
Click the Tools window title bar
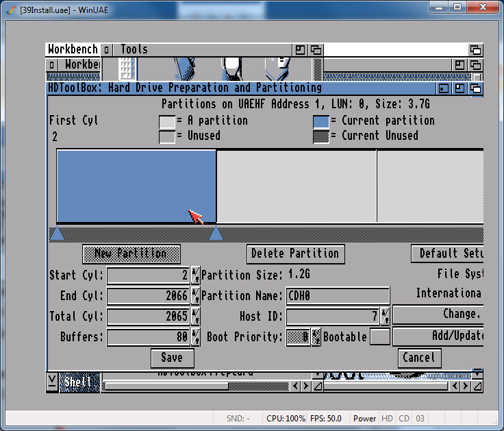click(203, 50)
